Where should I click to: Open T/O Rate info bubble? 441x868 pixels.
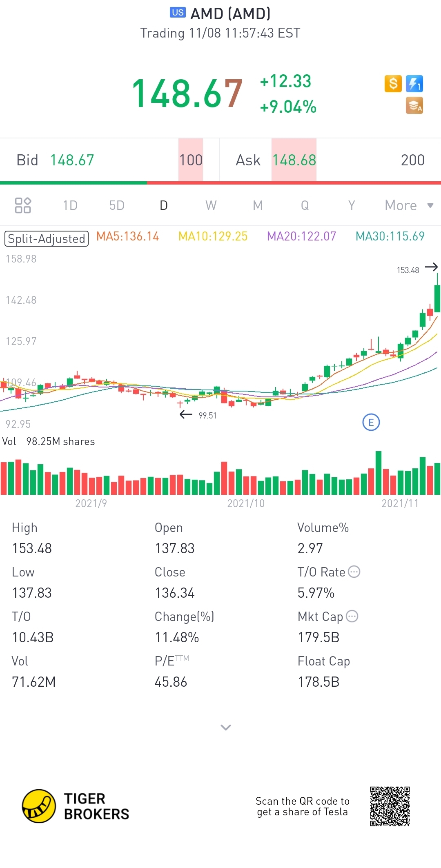pos(354,572)
